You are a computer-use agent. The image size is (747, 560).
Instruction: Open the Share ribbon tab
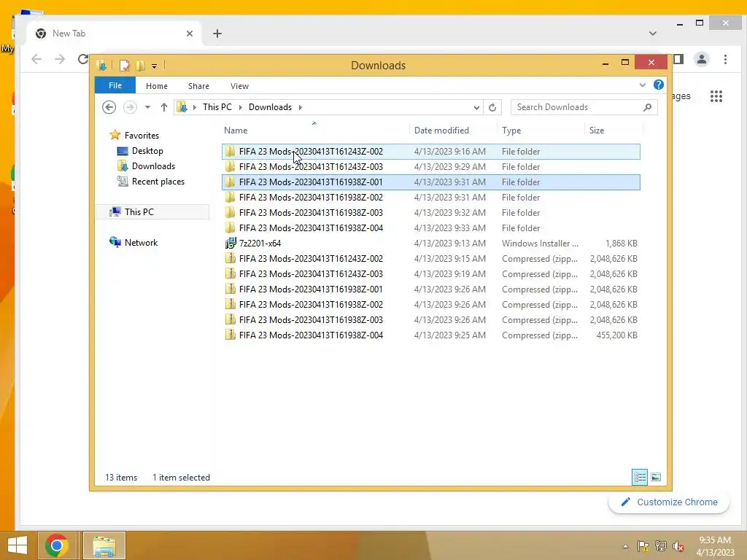coord(198,86)
